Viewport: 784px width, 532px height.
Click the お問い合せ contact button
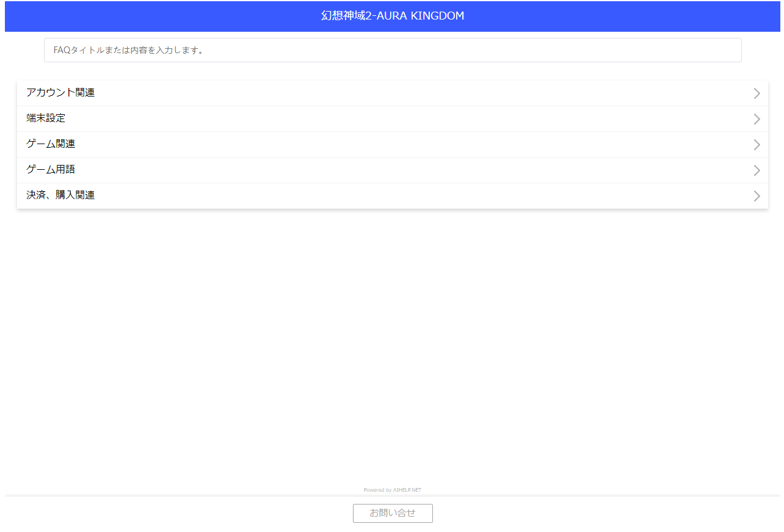tap(393, 513)
